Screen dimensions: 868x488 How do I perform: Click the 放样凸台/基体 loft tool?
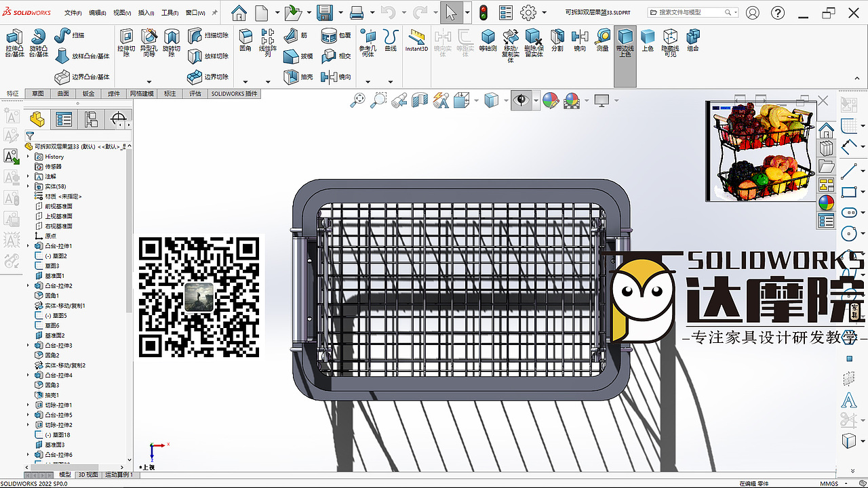[81, 56]
